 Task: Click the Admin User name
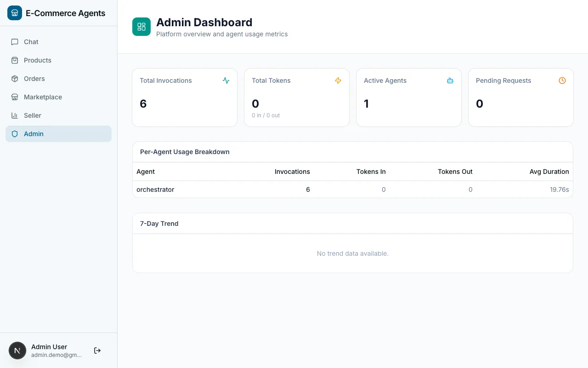pos(49,347)
